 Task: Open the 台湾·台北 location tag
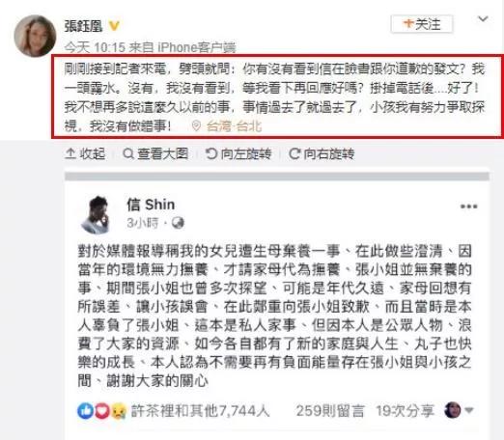(x=234, y=126)
